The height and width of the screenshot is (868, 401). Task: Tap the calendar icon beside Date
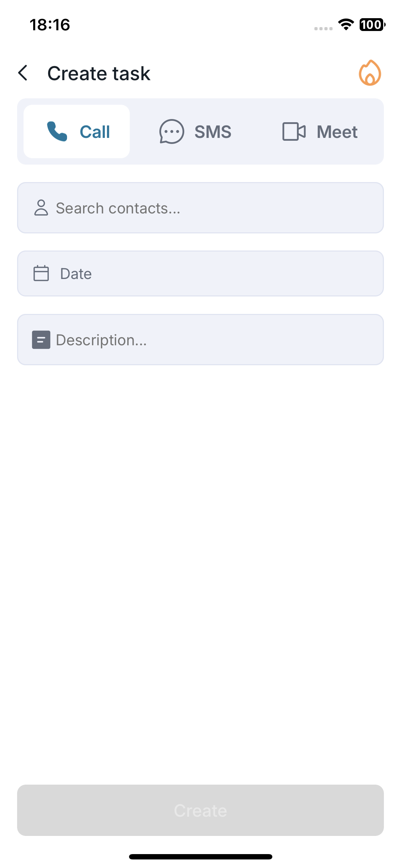point(41,273)
